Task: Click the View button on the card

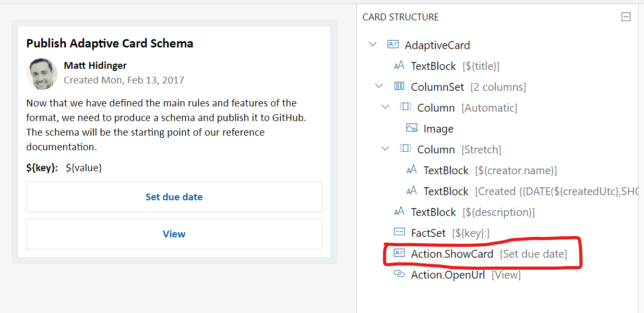Action: [x=174, y=234]
